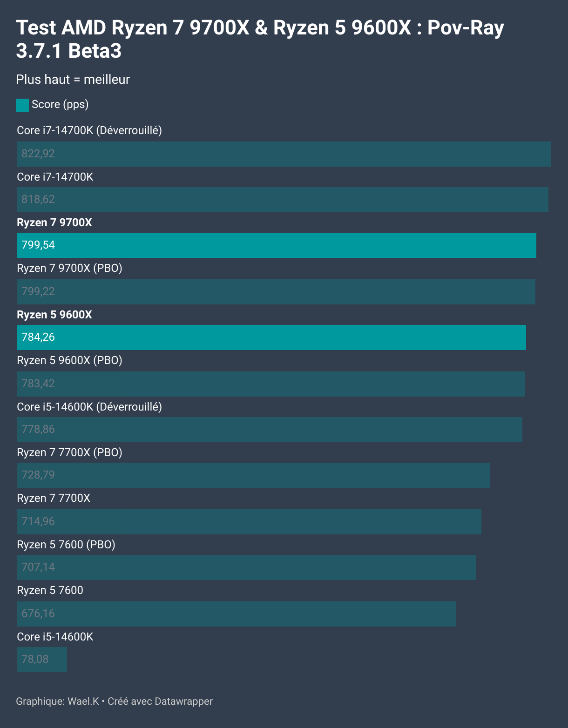568x728 pixels.
Task: Open the 'Créé avec Datawrapper' footer link
Action: (x=160, y=701)
